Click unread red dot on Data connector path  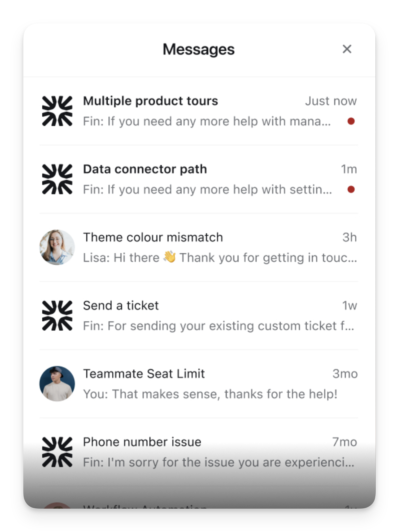coord(351,189)
